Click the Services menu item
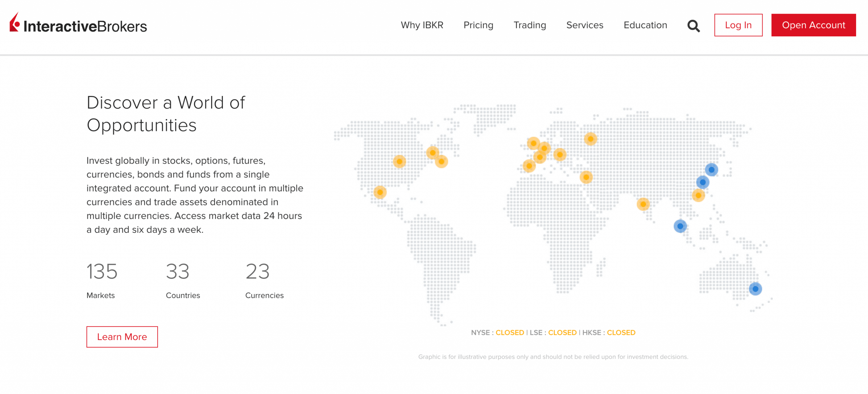Image resolution: width=868 pixels, height=394 pixels. pos(585,25)
